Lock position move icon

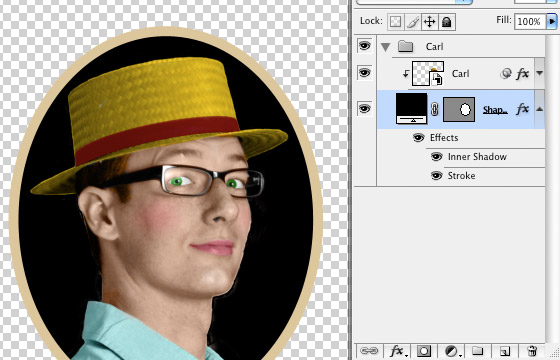pos(429,22)
